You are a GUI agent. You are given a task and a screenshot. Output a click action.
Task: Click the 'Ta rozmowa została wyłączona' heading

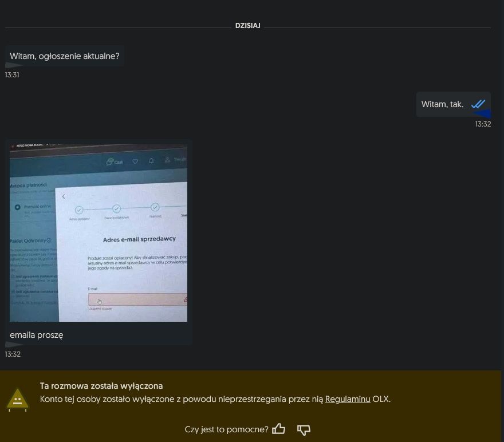[x=101, y=386]
